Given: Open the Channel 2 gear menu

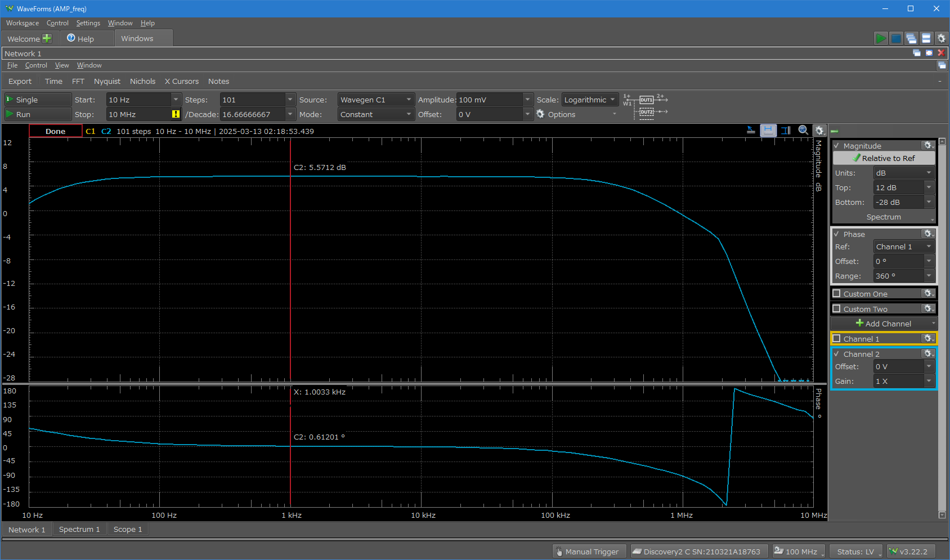Looking at the screenshot, I should click(x=928, y=353).
